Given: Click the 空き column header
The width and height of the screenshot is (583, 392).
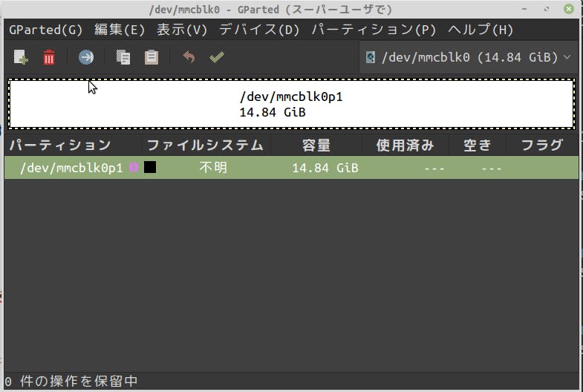Looking at the screenshot, I should click(478, 145).
